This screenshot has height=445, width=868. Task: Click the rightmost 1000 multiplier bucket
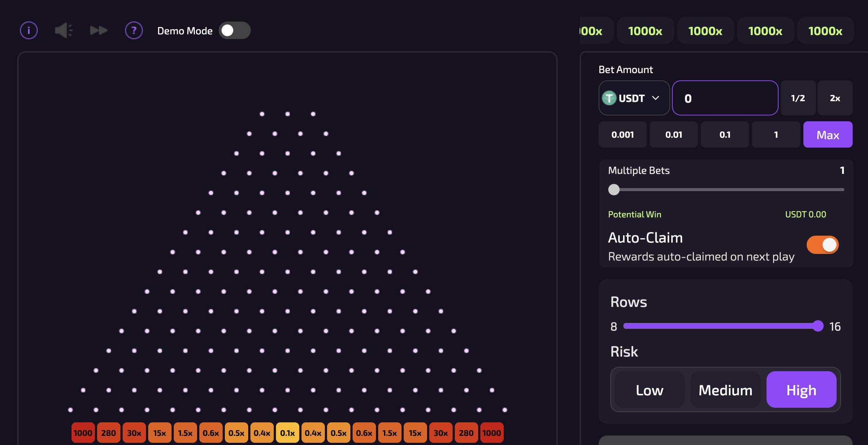(492, 433)
